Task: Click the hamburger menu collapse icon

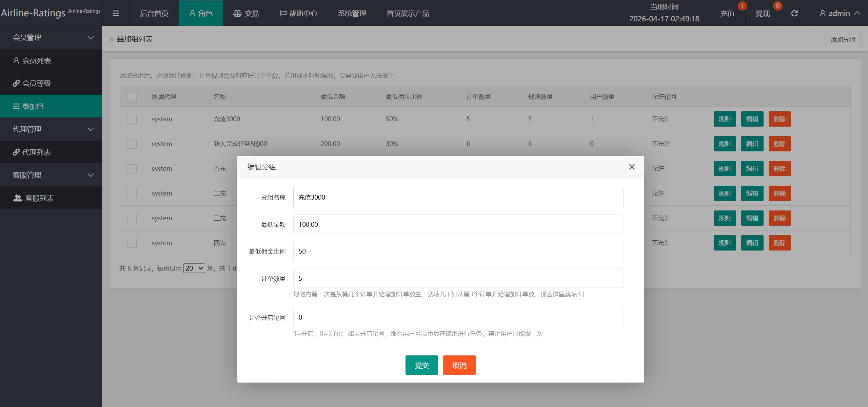Action: point(116,13)
